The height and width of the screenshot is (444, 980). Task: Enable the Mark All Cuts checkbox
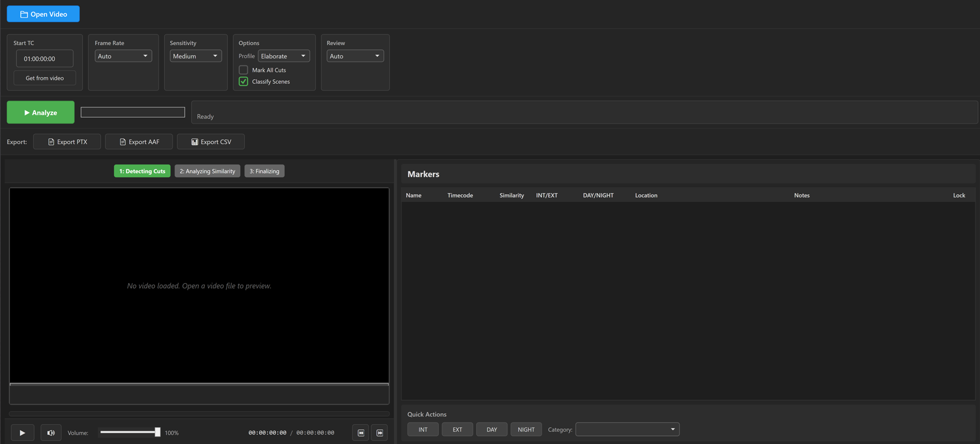[243, 70]
